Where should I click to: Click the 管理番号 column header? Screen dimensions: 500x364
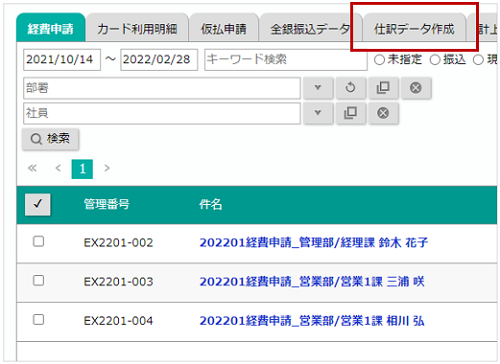pyautogui.click(x=106, y=204)
